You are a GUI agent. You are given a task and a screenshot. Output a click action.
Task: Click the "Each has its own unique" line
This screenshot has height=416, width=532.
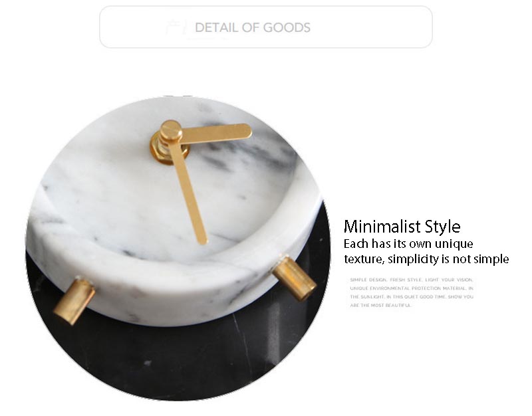[408, 244]
